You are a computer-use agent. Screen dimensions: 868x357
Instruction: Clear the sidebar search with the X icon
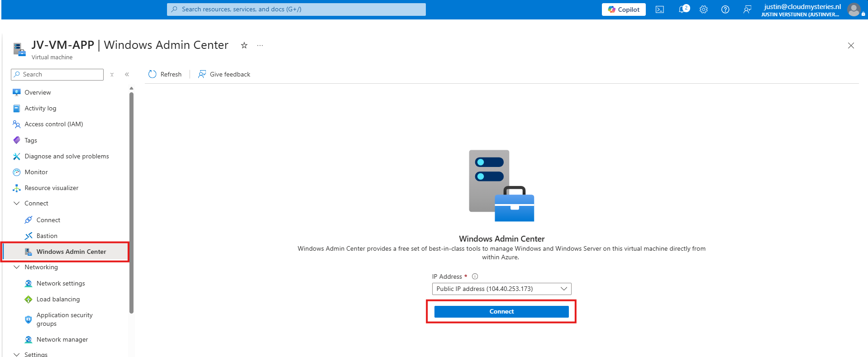[112, 75]
